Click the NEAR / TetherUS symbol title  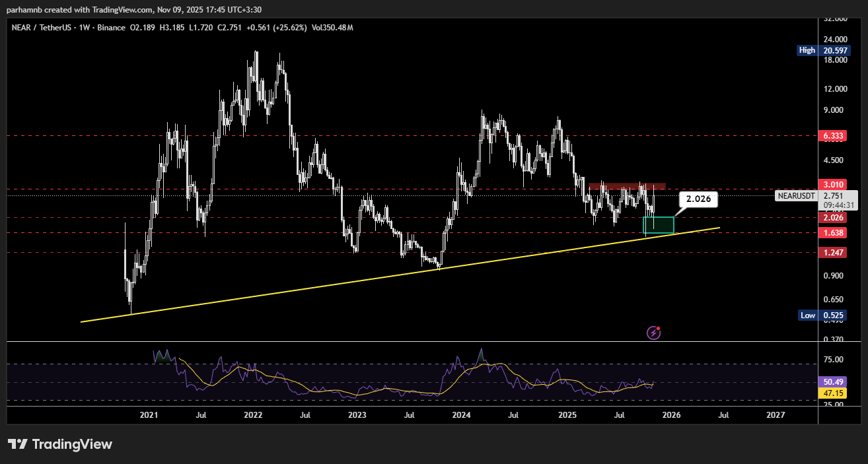[44, 27]
